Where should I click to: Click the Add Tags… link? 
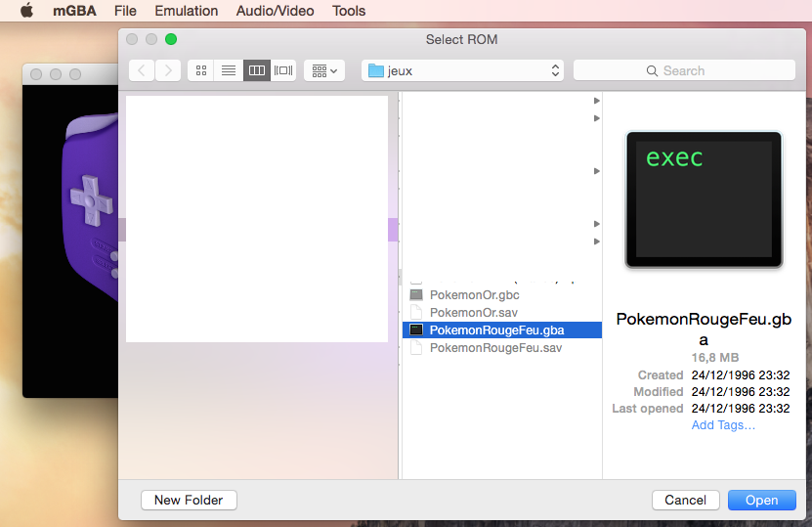pos(723,425)
